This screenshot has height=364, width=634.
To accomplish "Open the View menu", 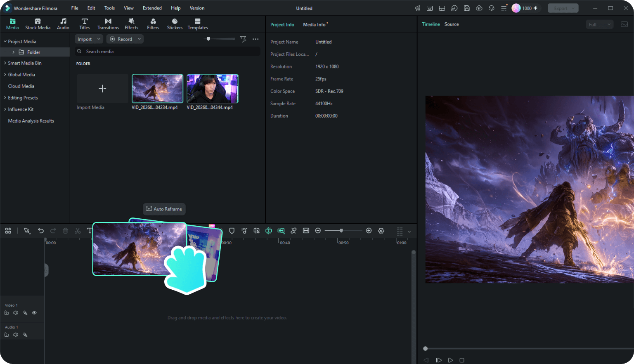I will click(129, 8).
